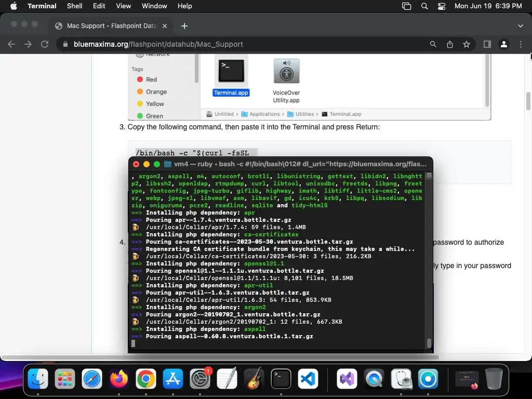This screenshot has width=532, height=399.
Task: Open System Settings from the Dock
Action: pyautogui.click(x=200, y=379)
